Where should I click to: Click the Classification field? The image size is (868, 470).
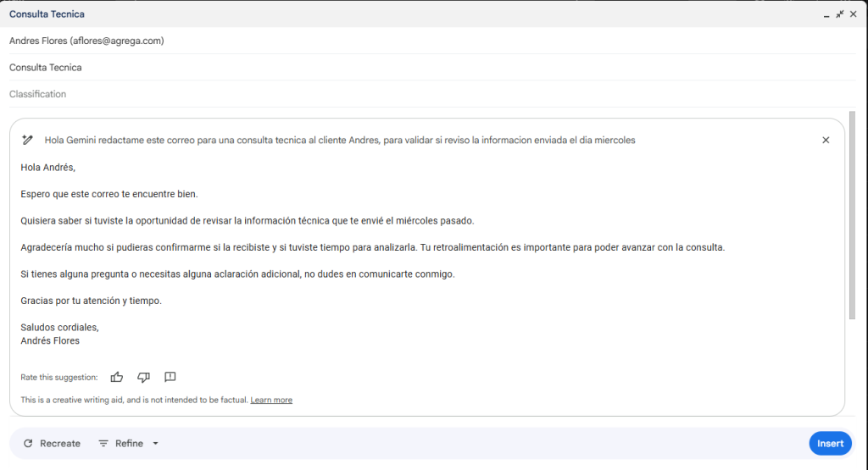pyautogui.click(x=432, y=94)
